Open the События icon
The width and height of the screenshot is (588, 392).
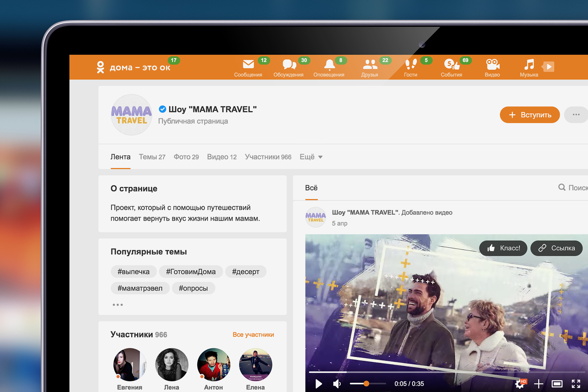point(451,65)
